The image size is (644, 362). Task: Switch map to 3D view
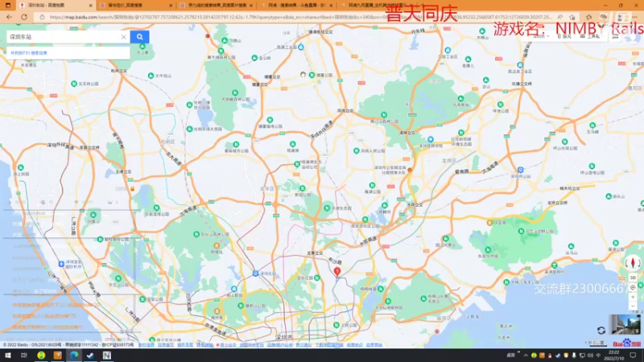click(633, 278)
